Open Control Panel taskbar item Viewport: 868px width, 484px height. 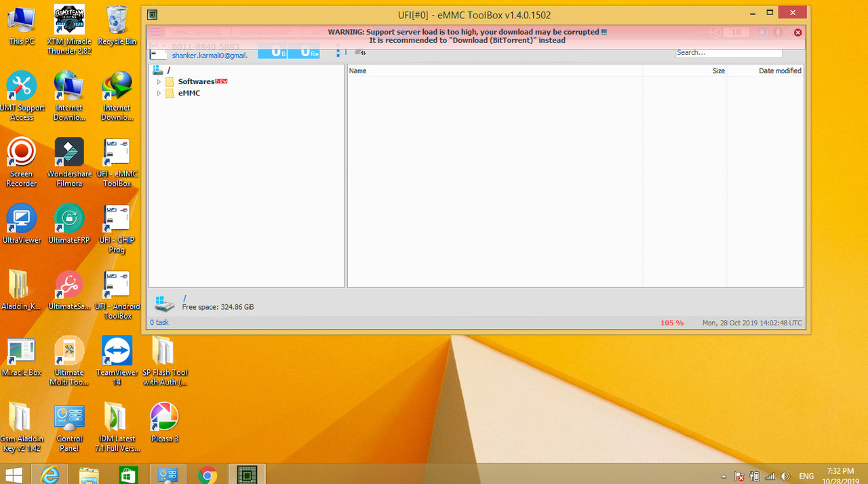point(168,475)
